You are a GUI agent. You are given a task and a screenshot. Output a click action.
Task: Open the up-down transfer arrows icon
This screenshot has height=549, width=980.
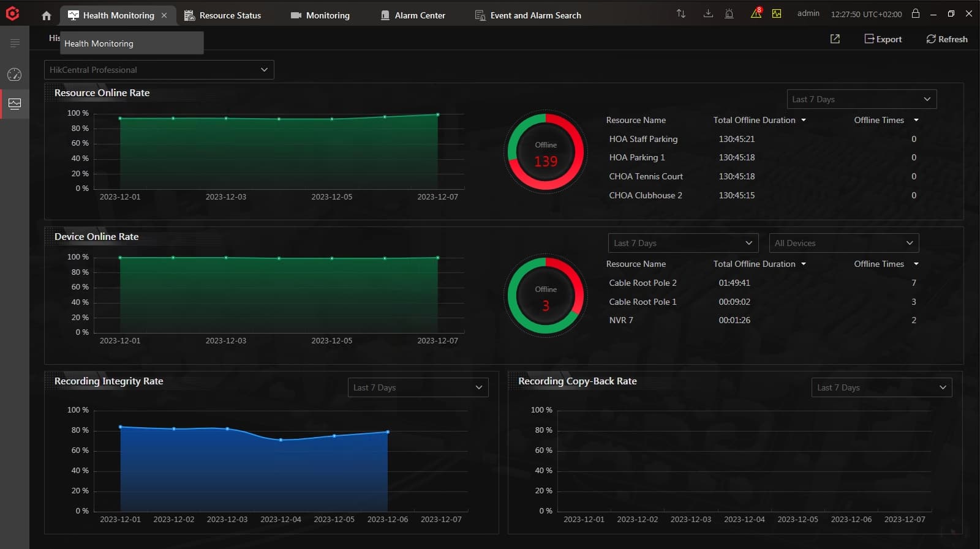click(x=681, y=13)
